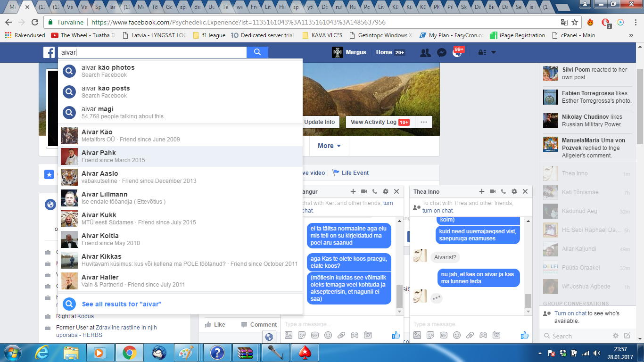644x362 pixels.
Task: Open Aivar Koitla search result
Action: coord(180,239)
